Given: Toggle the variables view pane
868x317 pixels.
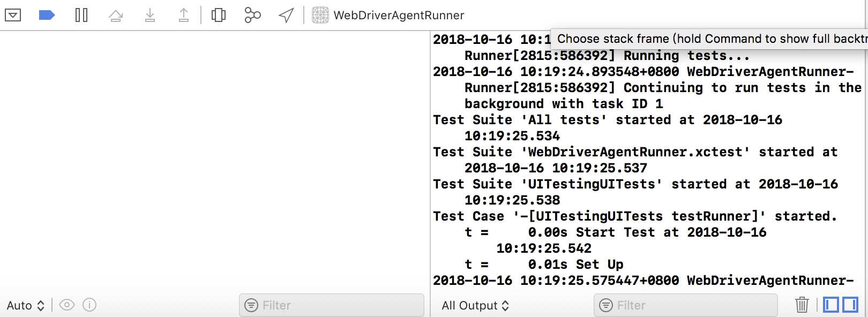Looking at the screenshot, I should [831, 305].
